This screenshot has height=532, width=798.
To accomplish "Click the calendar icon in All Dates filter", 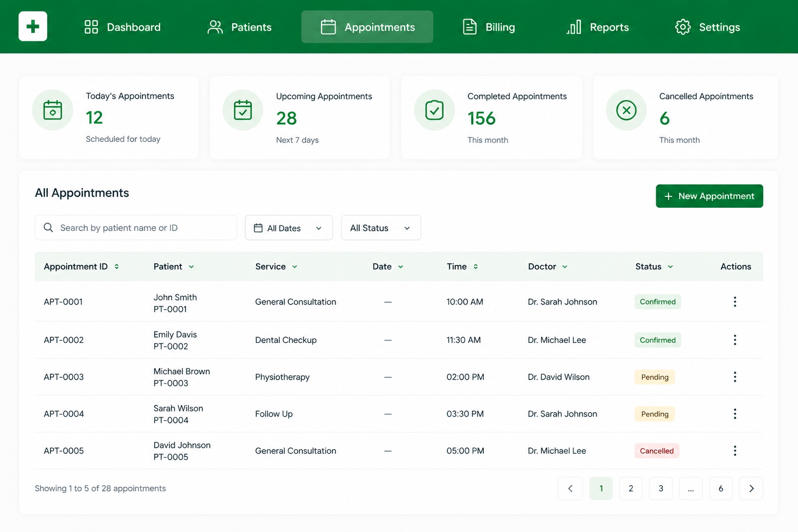I will pos(258,228).
